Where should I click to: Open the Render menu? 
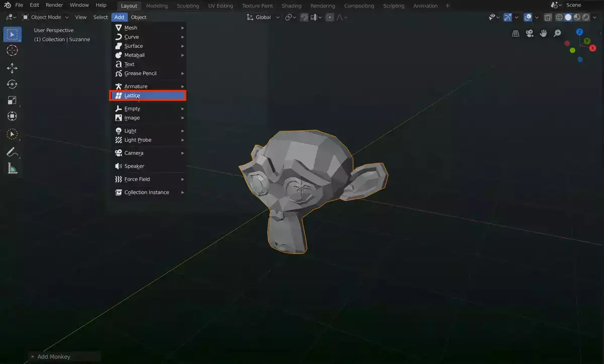pos(54,5)
